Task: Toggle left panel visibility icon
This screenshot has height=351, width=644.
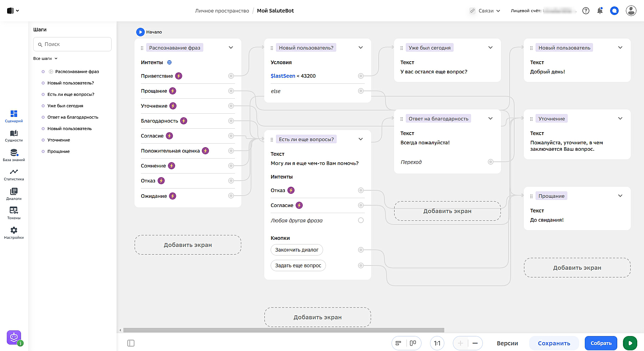Action: [131, 343]
